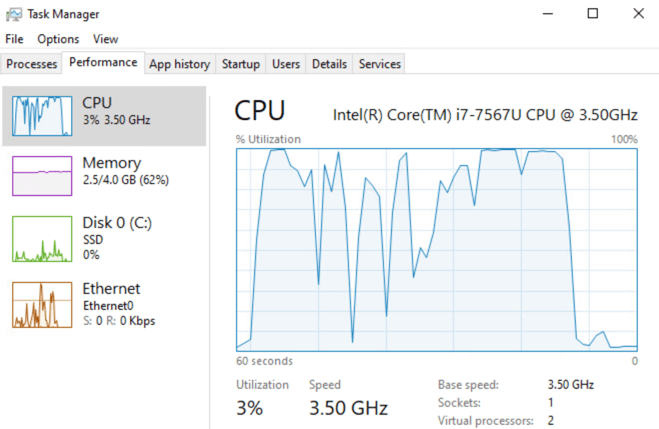Select the Ethernet graph thumbnail

[x=41, y=304]
